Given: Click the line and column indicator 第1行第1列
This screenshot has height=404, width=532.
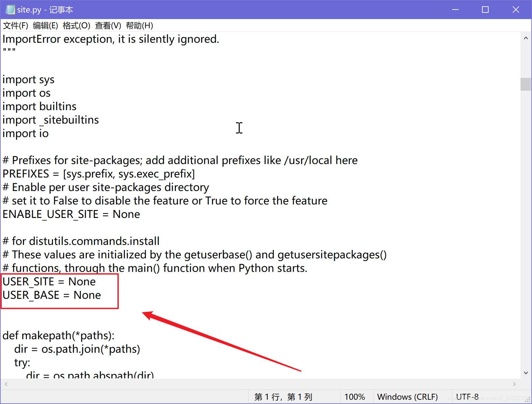Looking at the screenshot, I should (283, 396).
